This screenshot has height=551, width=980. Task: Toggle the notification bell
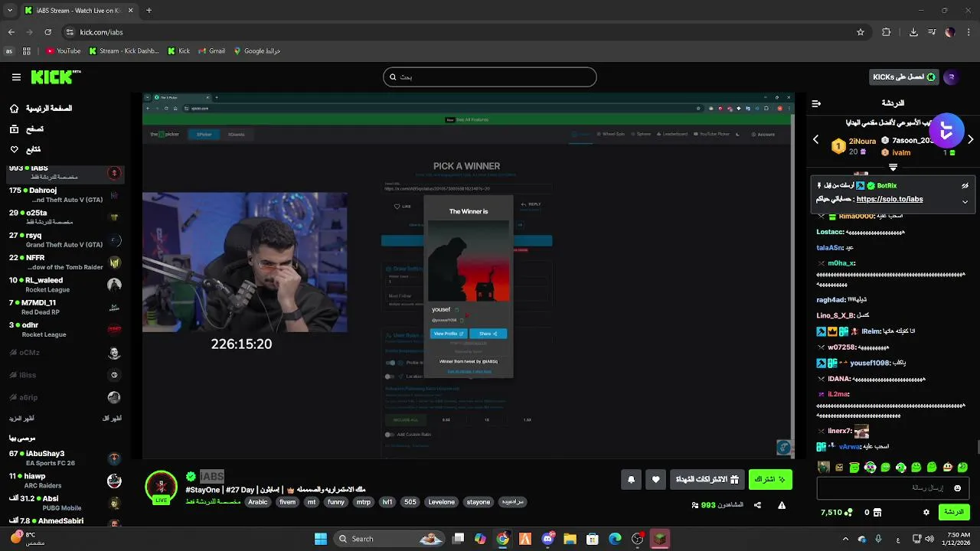(631, 480)
